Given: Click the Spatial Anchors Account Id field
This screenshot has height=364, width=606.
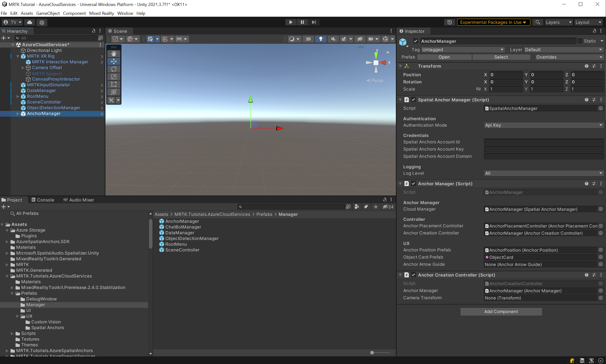Looking at the screenshot, I should (x=543, y=142).
